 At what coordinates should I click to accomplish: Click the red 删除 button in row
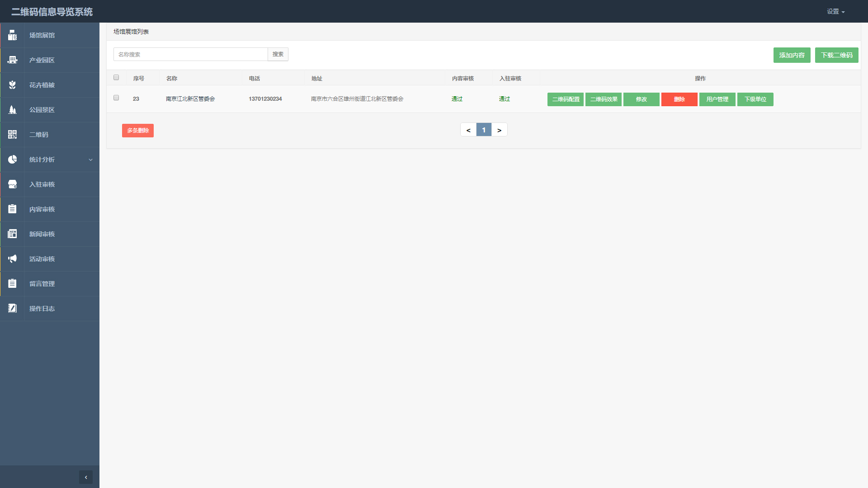(x=679, y=99)
